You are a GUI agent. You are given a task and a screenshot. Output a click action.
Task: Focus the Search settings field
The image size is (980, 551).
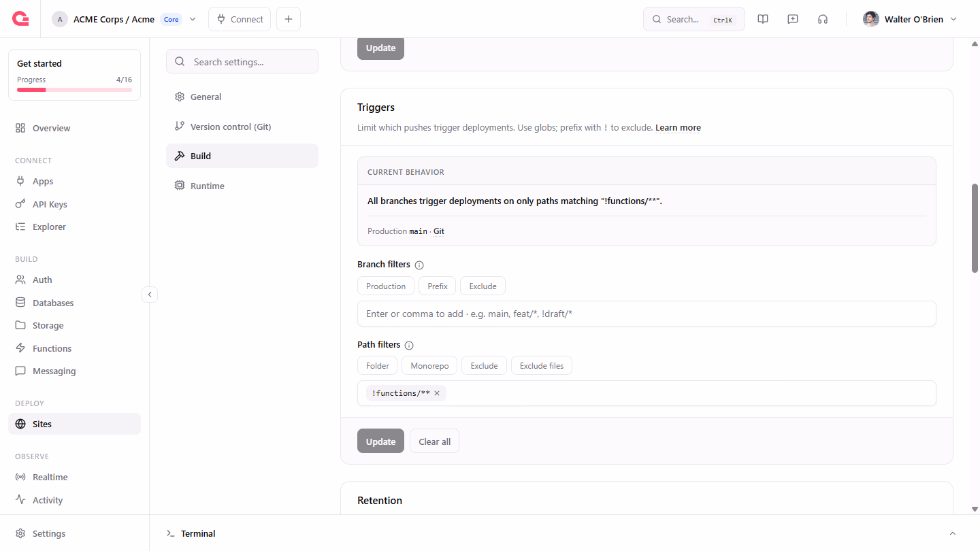[x=242, y=62]
